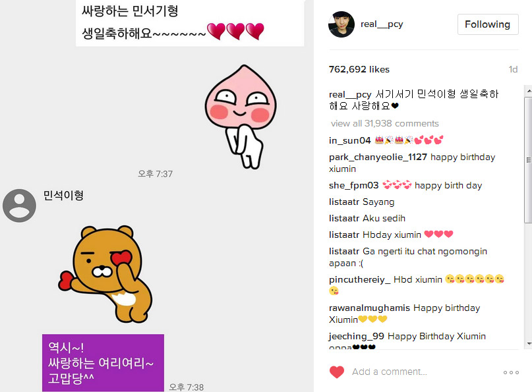Click real__pcy profile avatar picture

(x=341, y=24)
